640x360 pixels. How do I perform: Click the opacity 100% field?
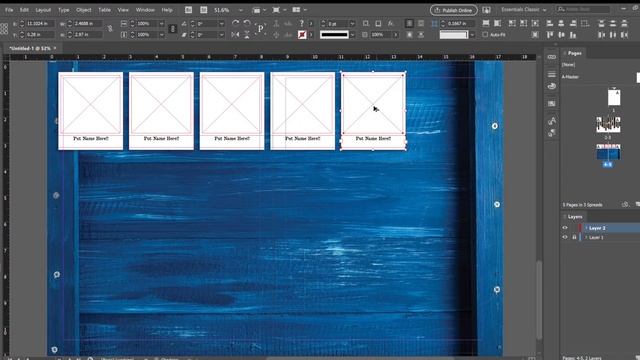pos(381,35)
